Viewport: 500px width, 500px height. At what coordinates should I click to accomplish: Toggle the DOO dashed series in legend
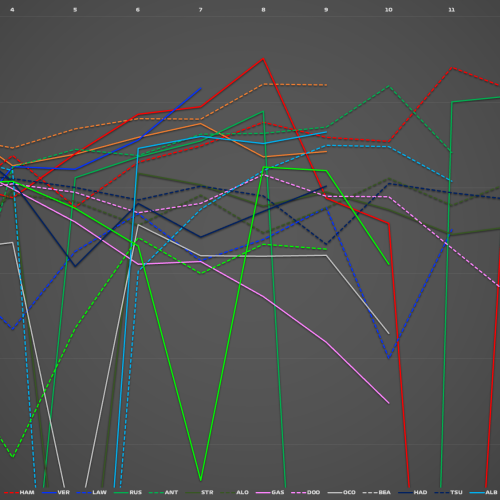(x=306, y=492)
